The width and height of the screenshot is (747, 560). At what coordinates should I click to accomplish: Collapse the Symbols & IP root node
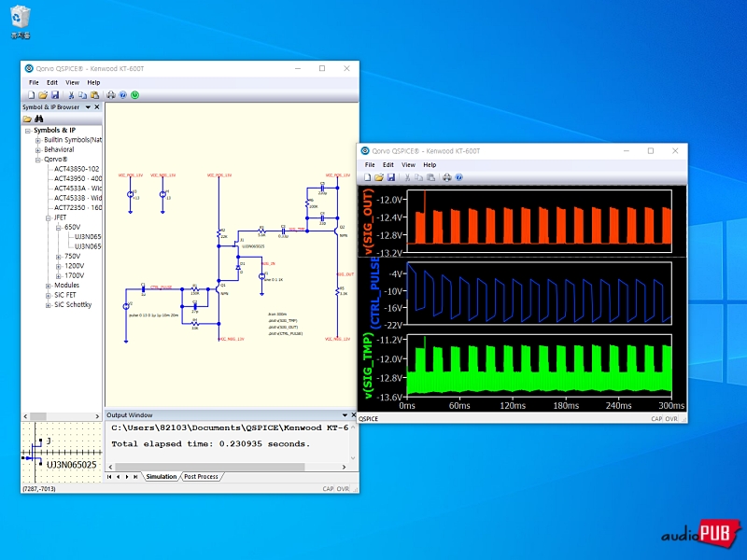coord(28,131)
